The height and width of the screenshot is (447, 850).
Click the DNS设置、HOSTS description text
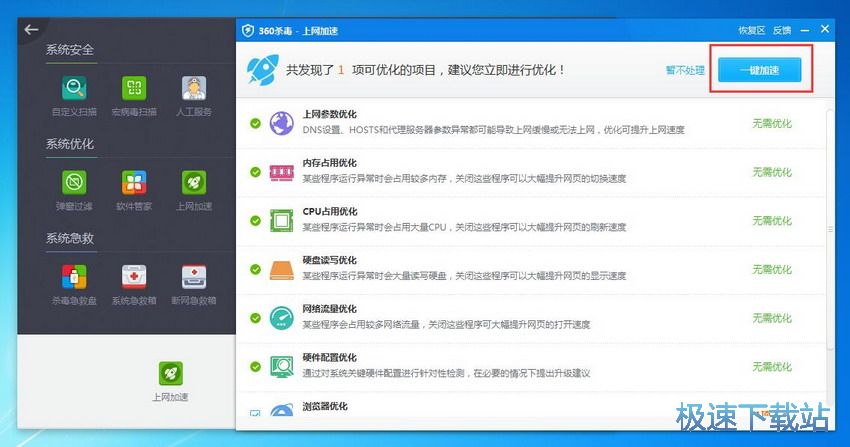tap(493, 130)
